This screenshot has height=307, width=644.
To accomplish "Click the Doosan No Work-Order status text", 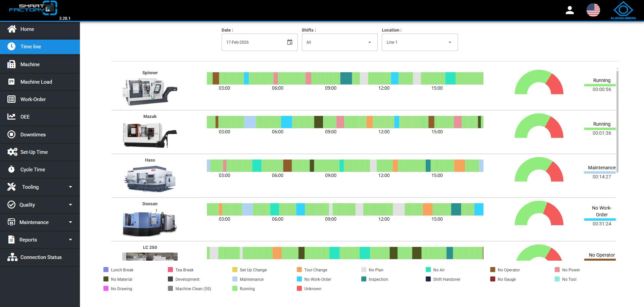I will click(x=602, y=211).
